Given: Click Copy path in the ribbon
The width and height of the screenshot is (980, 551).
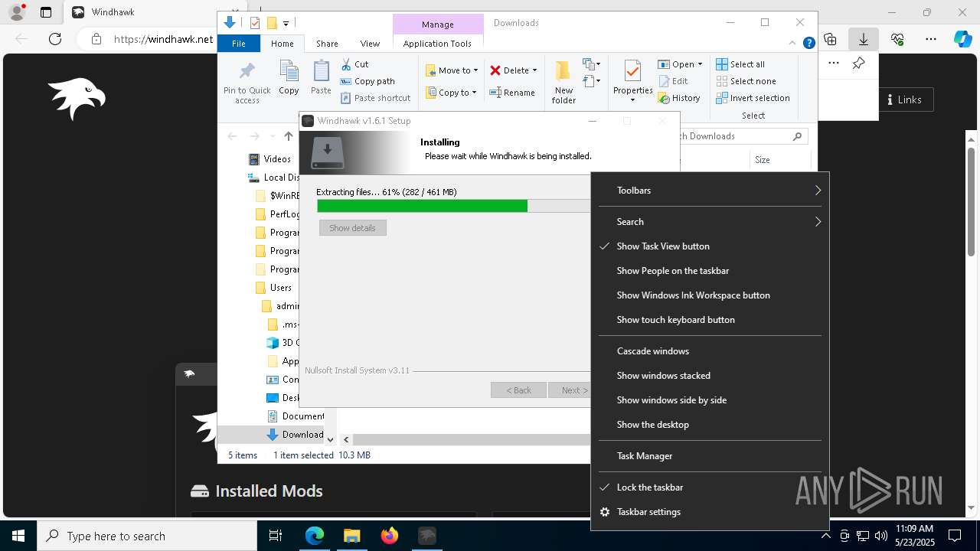Looking at the screenshot, I should tap(367, 81).
